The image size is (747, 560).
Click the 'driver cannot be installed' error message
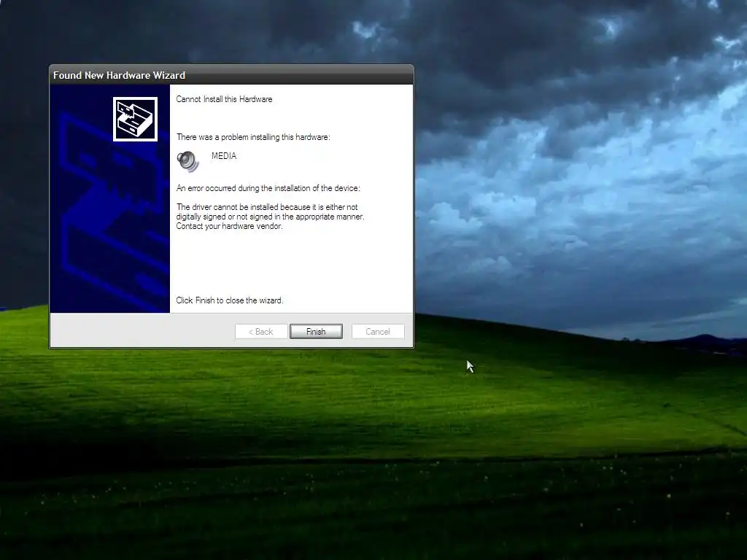(270, 217)
